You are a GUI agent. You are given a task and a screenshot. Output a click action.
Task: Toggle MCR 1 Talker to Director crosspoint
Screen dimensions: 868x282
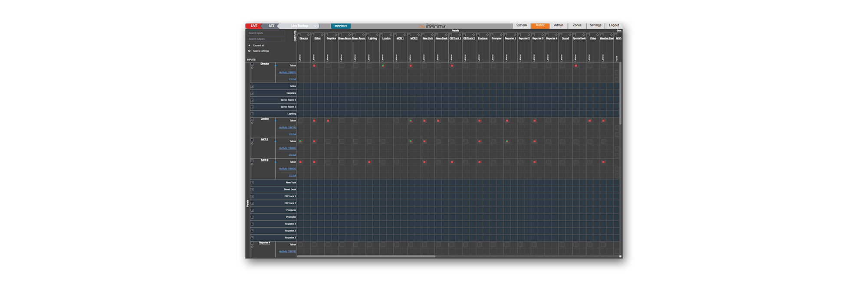pos(300,141)
